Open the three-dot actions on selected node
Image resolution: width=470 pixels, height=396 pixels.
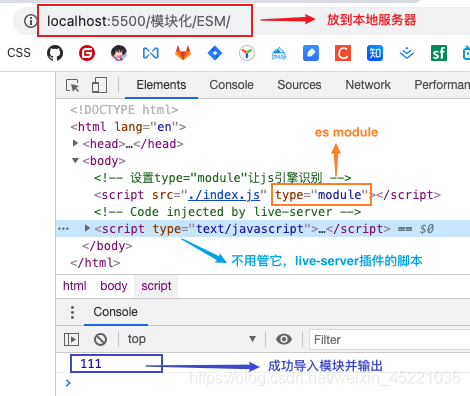(63, 229)
